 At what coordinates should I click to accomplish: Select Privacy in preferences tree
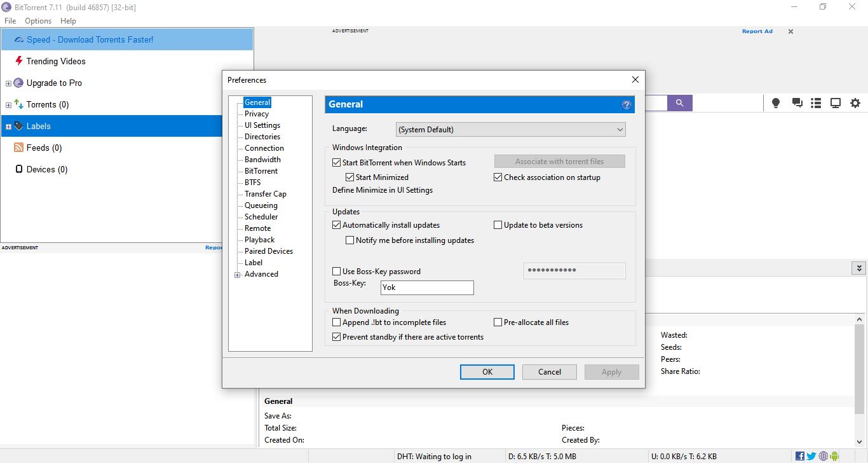(x=257, y=114)
